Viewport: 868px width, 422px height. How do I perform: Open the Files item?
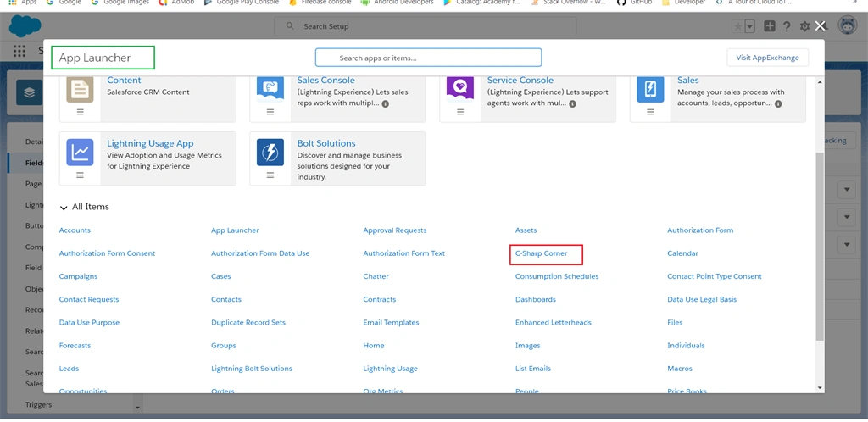click(x=675, y=323)
